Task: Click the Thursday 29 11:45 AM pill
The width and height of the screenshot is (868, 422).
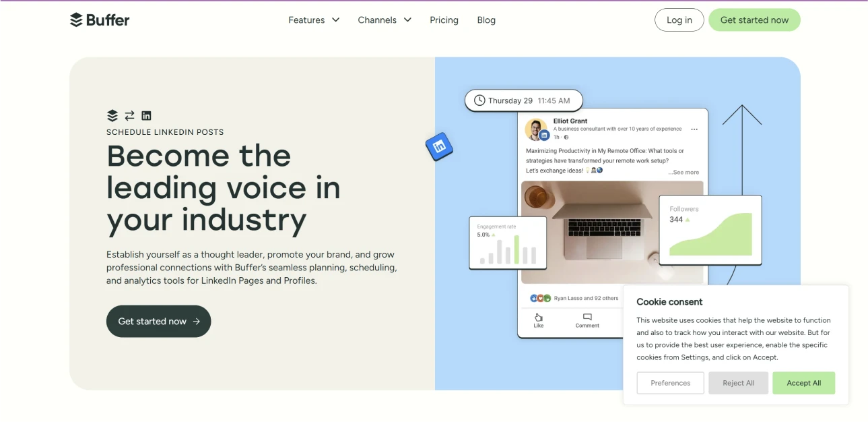Action: pyautogui.click(x=523, y=100)
